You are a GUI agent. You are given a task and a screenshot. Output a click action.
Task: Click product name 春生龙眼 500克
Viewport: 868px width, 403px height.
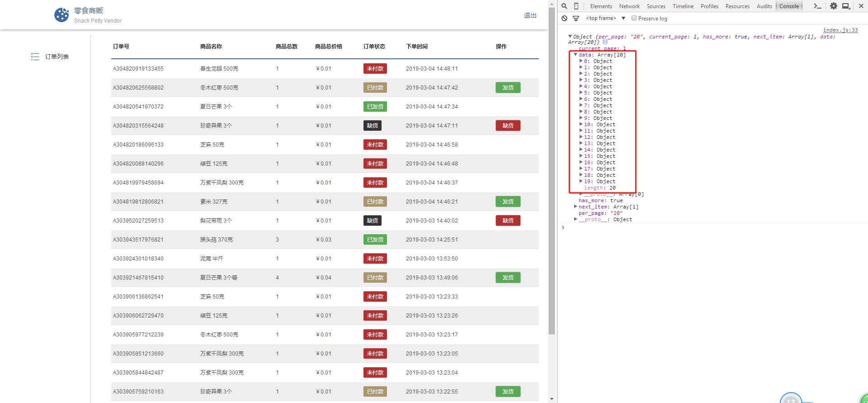[219, 69]
